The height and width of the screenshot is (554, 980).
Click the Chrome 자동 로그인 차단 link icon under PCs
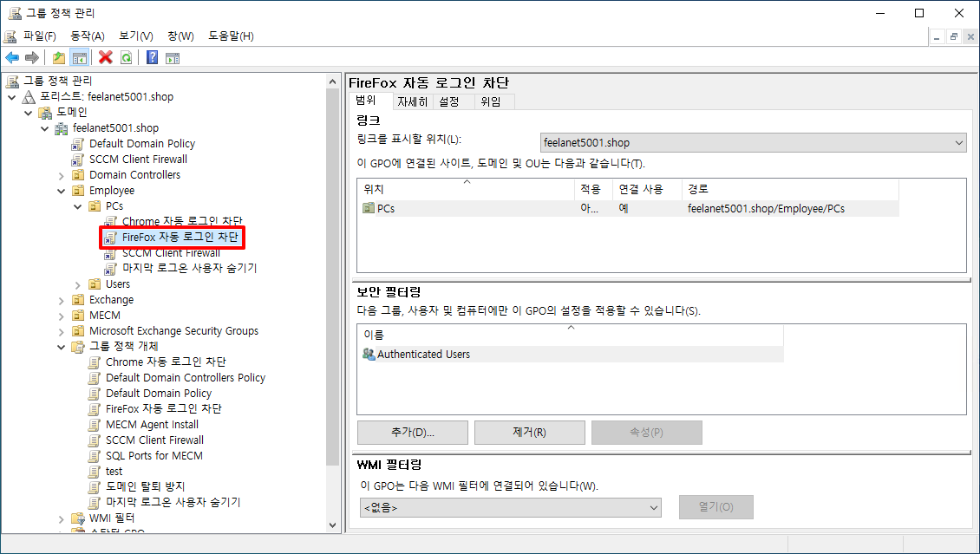click(x=111, y=222)
